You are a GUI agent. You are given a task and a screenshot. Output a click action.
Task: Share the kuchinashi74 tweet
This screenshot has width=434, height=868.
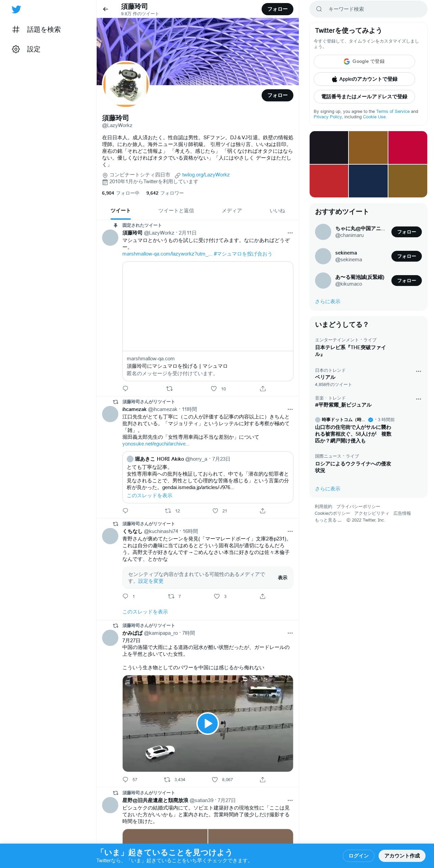pyautogui.click(x=263, y=596)
